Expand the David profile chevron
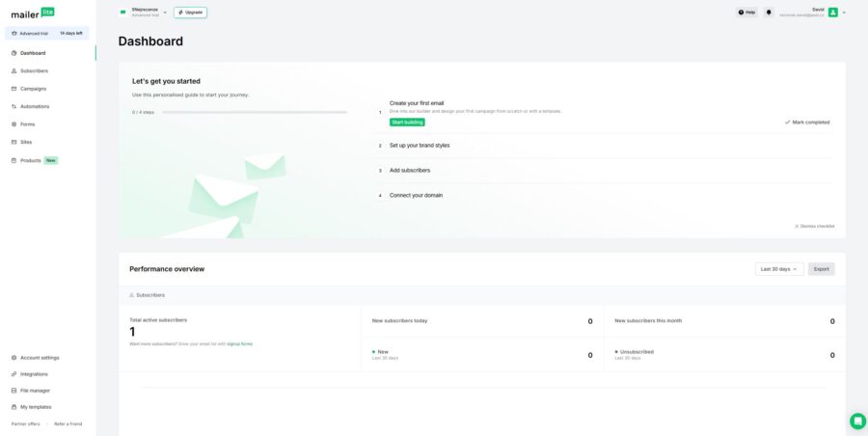868x436 pixels. [844, 13]
